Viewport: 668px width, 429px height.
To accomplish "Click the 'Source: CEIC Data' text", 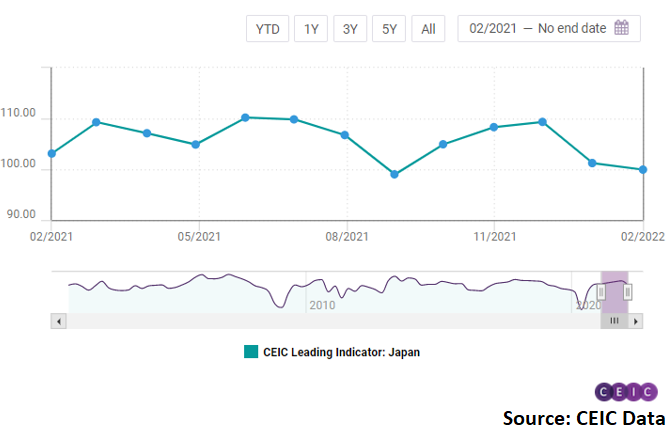I will (584, 418).
